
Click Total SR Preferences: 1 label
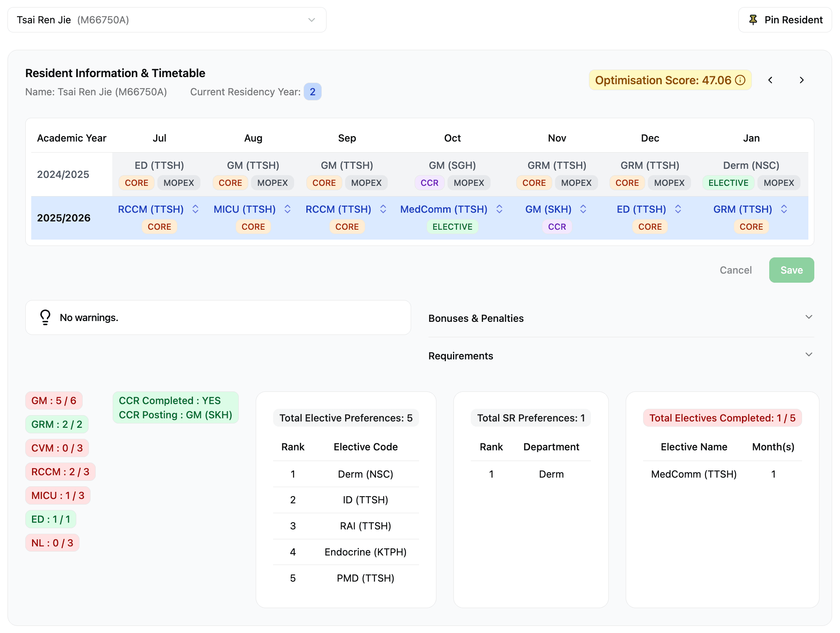[531, 418]
